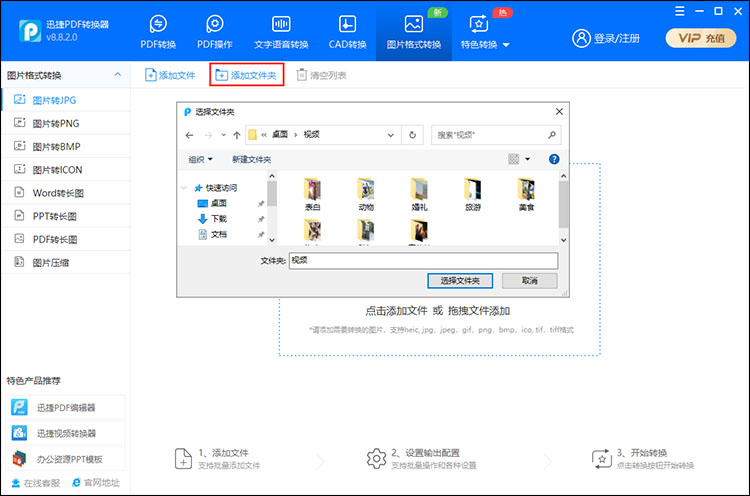Click the change view icon
This screenshot has height=496, width=750.
[514, 159]
